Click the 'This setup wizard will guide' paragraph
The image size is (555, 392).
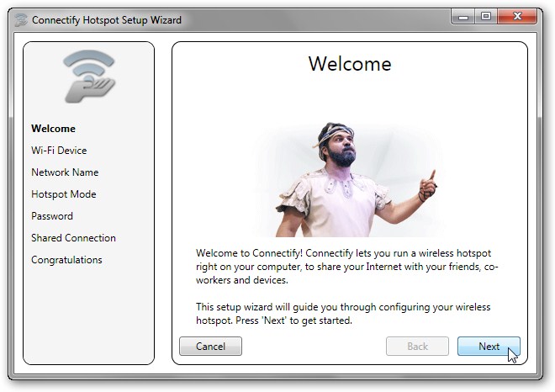coord(343,314)
